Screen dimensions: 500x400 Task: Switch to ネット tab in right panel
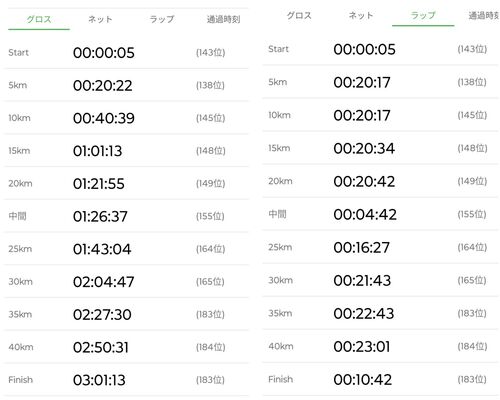361,15
